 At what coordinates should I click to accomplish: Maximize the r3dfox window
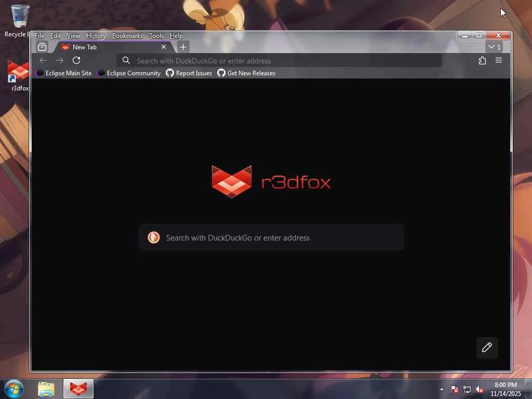coord(478,35)
